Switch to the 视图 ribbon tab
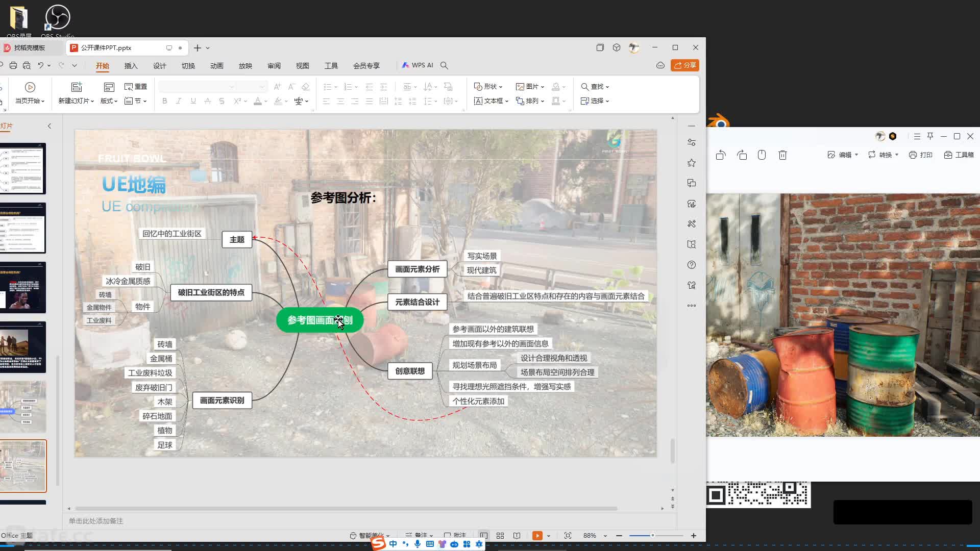The width and height of the screenshot is (980, 551). [x=302, y=66]
